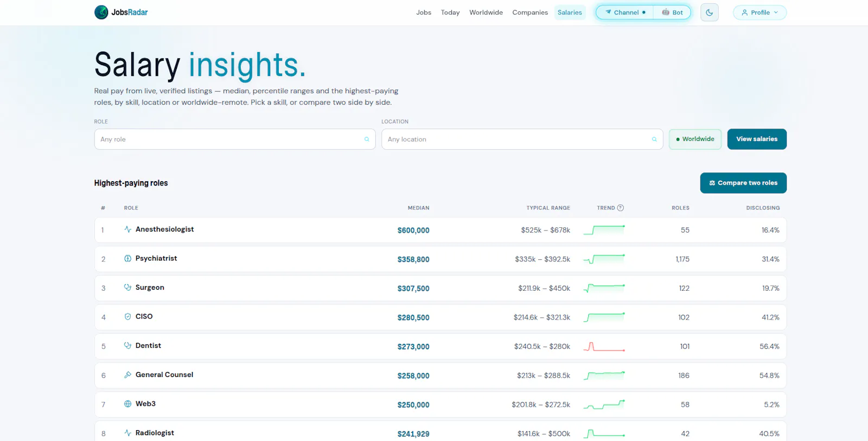Screen dimensions: 868x441
Task: Click the MEDIAN column header
Action: pos(418,208)
